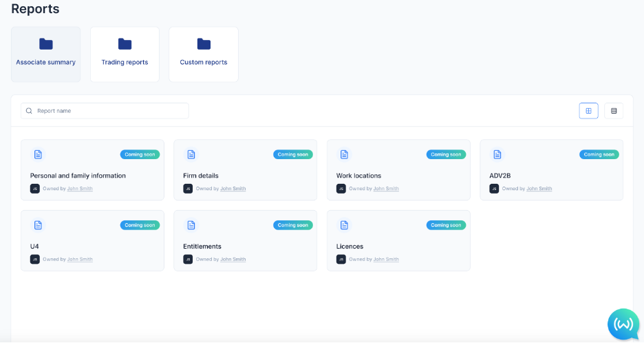This screenshot has height=343, width=644.
Task: Click Coming soon badge on Licences
Action: (446, 225)
